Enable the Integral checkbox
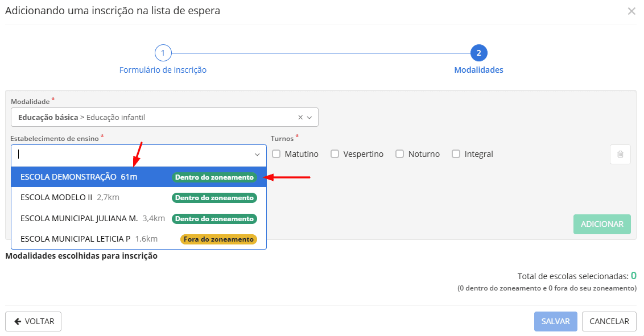This screenshot has height=336, width=644. (x=456, y=154)
